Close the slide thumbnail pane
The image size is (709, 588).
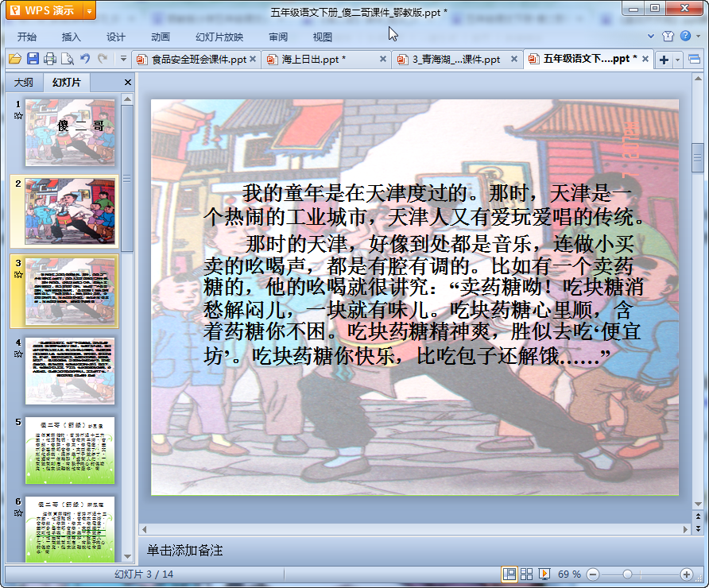pos(127,83)
